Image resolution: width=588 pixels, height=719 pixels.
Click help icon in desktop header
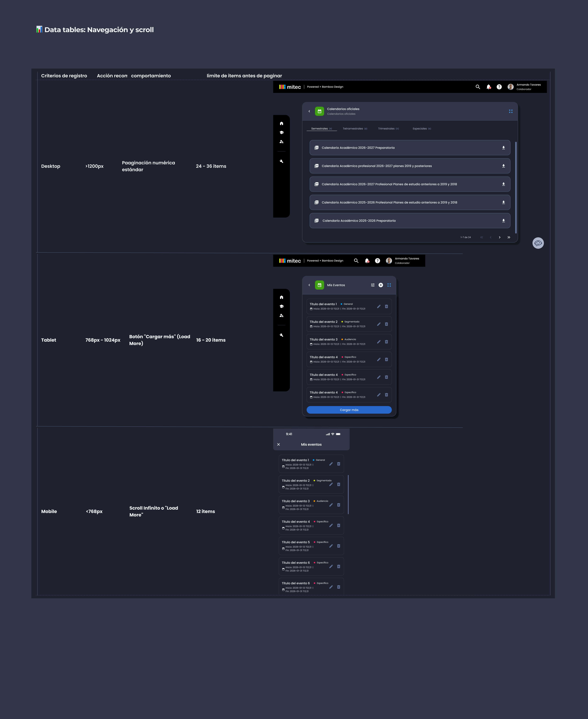coord(499,87)
